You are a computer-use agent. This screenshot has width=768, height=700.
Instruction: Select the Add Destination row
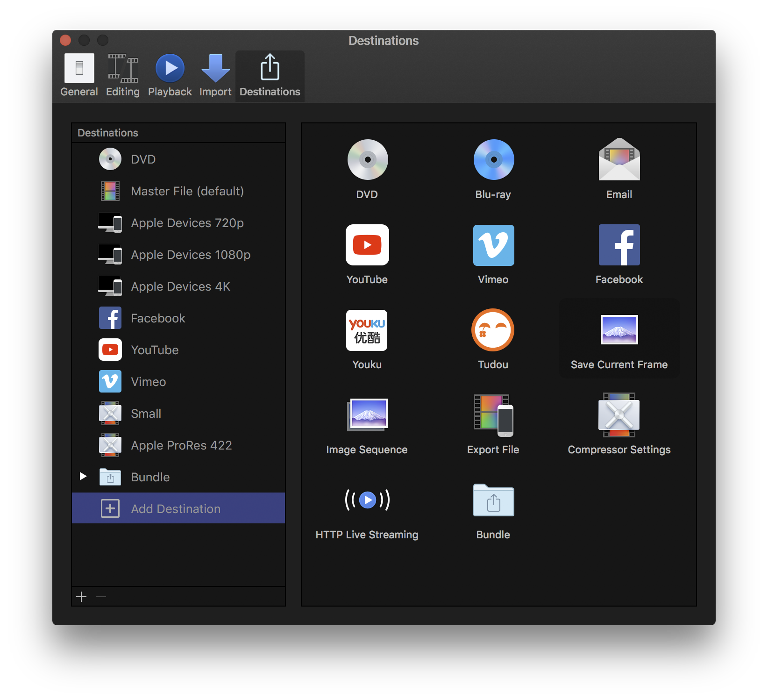pos(178,508)
